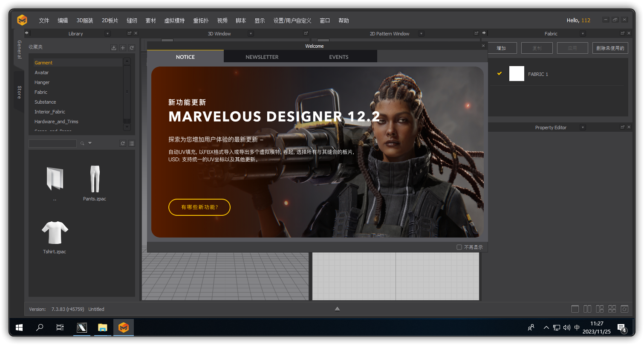Switch to the NEWSLETTER tab
This screenshot has height=345, width=644.
262,56
